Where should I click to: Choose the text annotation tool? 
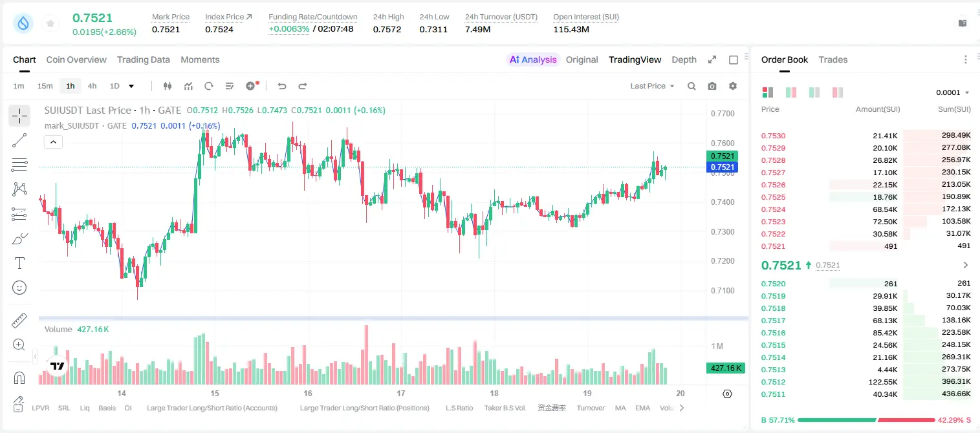point(19,263)
